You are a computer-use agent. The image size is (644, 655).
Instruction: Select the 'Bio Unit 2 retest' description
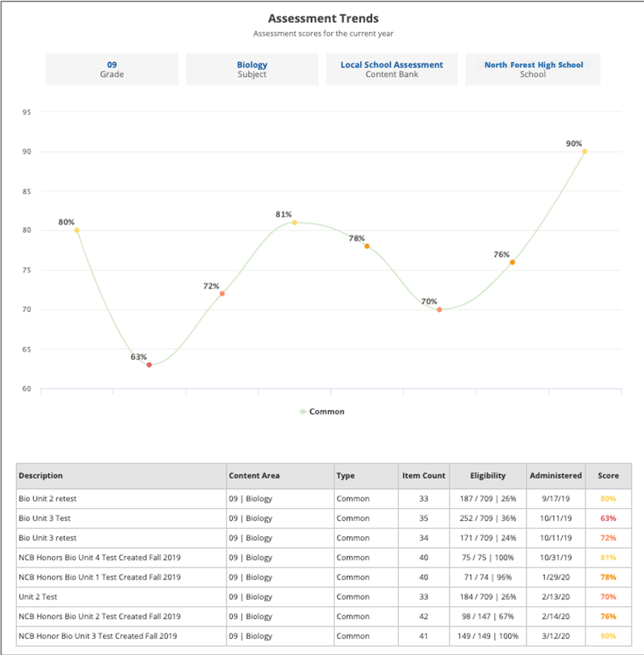(x=48, y=498)
